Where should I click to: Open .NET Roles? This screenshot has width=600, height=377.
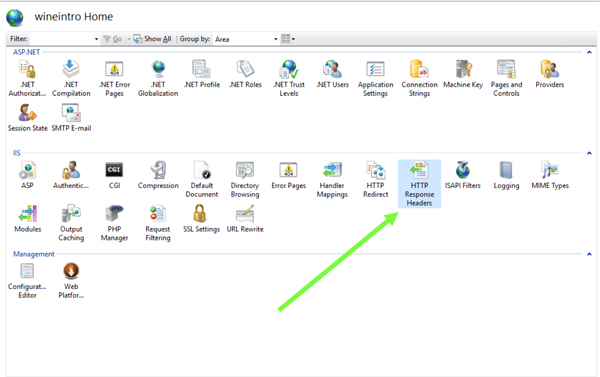click(x=245, y=74)
